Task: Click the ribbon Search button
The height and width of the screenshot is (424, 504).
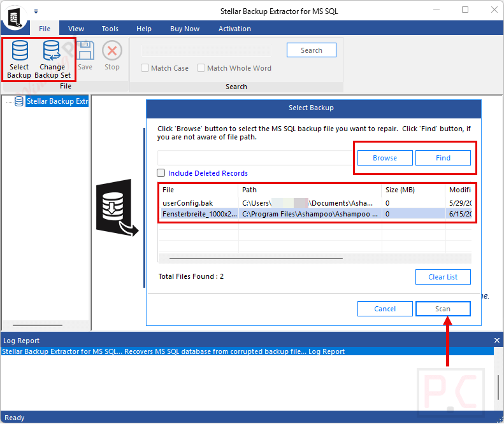Action: pos(312,50)
